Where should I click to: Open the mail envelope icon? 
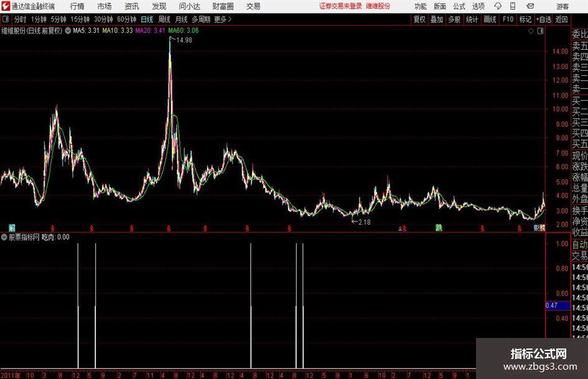click(530, 6)
